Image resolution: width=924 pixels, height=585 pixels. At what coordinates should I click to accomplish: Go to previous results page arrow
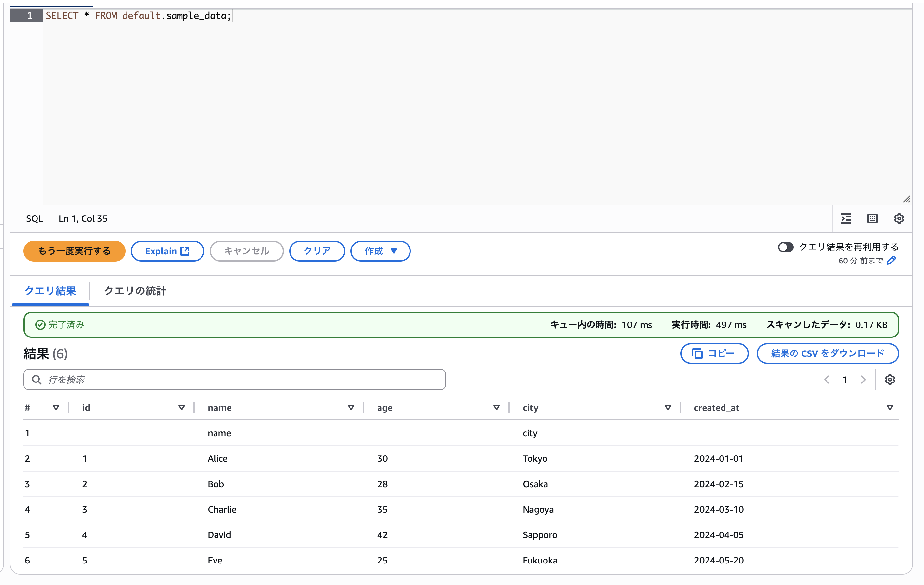pyautogui.click(x=827, y=380)
